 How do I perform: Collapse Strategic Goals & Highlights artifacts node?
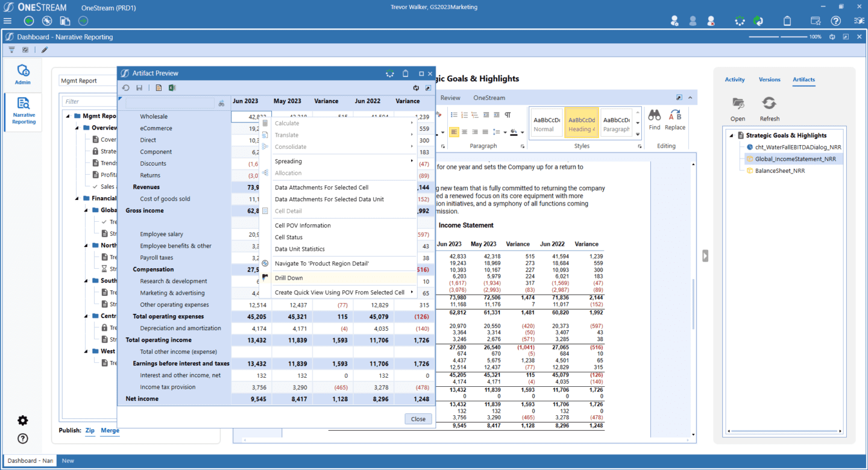point(731,136)
